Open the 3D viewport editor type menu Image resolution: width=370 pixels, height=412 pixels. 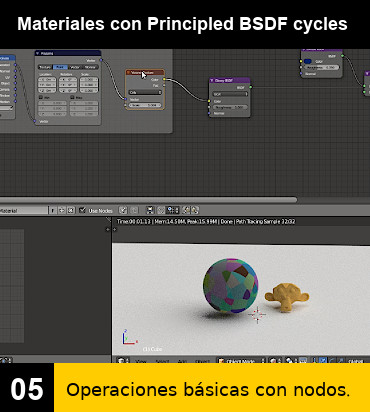click(123, 361)
